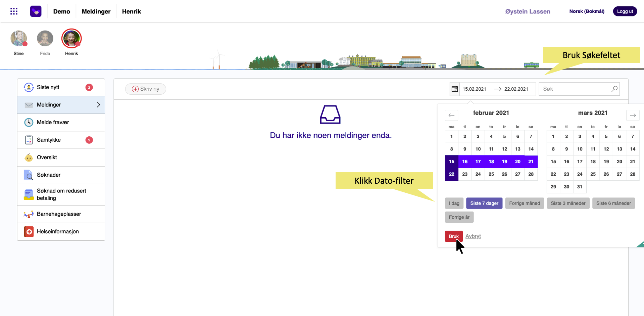Click the purple app logo icon
This screenshot has height=316, width=644.
click(x=36, y=11)
